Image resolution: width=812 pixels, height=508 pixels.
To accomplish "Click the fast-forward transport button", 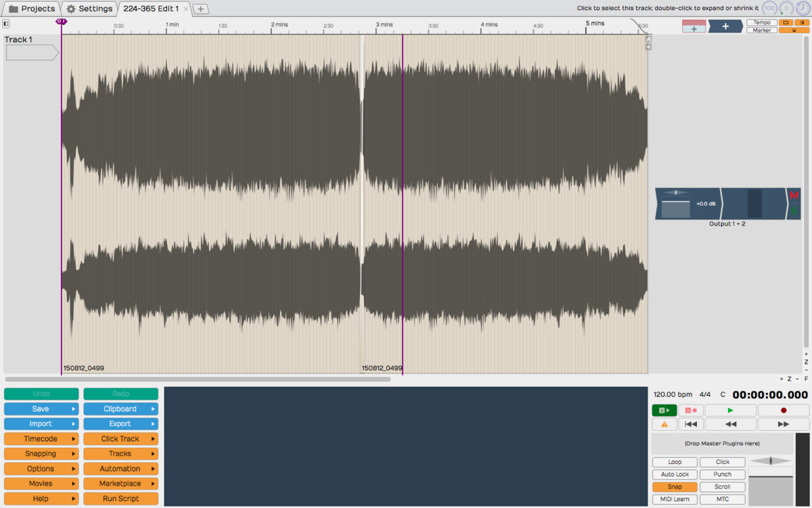I will [x=783, y=424].
